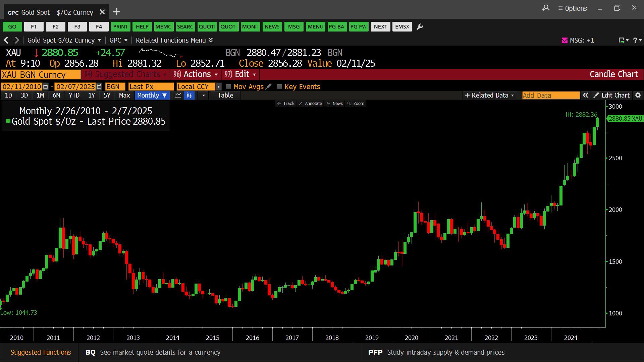Click the Edit Chart button
Viewport: 644px width, 362px height.
coord(611,96)
